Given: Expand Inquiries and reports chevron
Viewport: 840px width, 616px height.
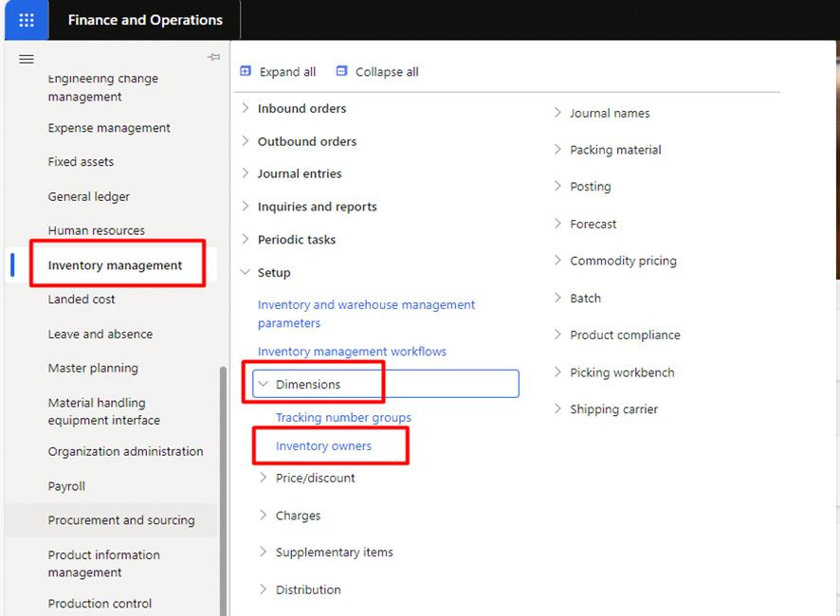Looking at the screenshot, I should pos(246,207).
